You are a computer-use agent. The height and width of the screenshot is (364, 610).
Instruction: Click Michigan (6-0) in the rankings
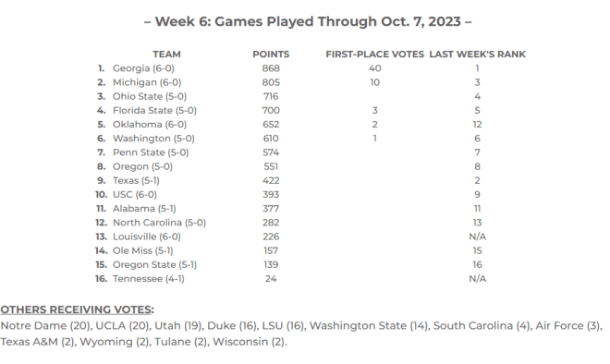click(147, 82)
